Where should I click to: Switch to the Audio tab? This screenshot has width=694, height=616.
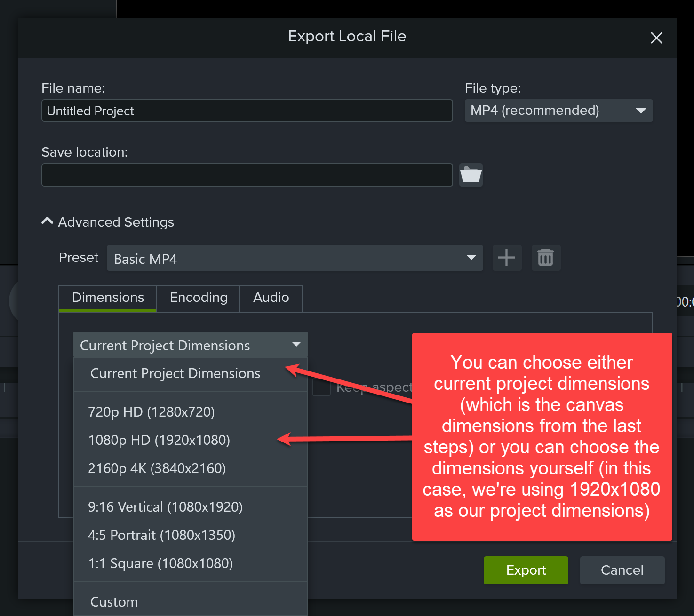[271, 298]
